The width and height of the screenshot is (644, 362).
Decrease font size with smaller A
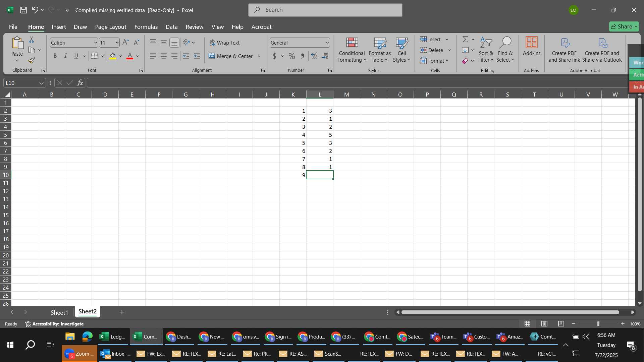(136, 43)
